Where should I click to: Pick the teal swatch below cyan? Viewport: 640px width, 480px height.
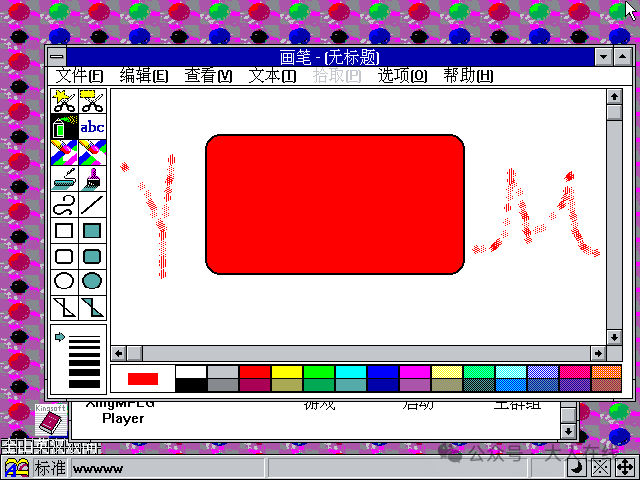point(351,385)
